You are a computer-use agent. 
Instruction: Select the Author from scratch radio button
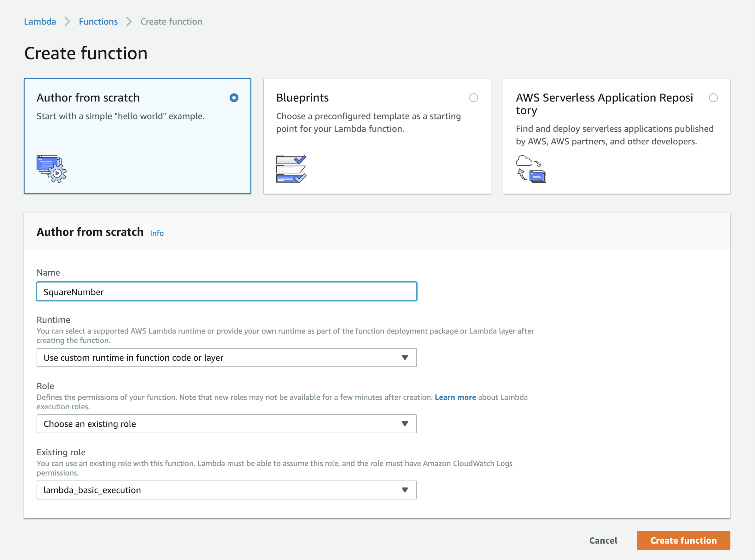234,98
